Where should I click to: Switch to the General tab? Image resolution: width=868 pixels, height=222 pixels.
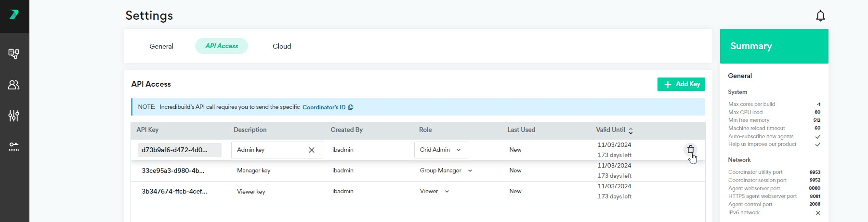point(161,46)
